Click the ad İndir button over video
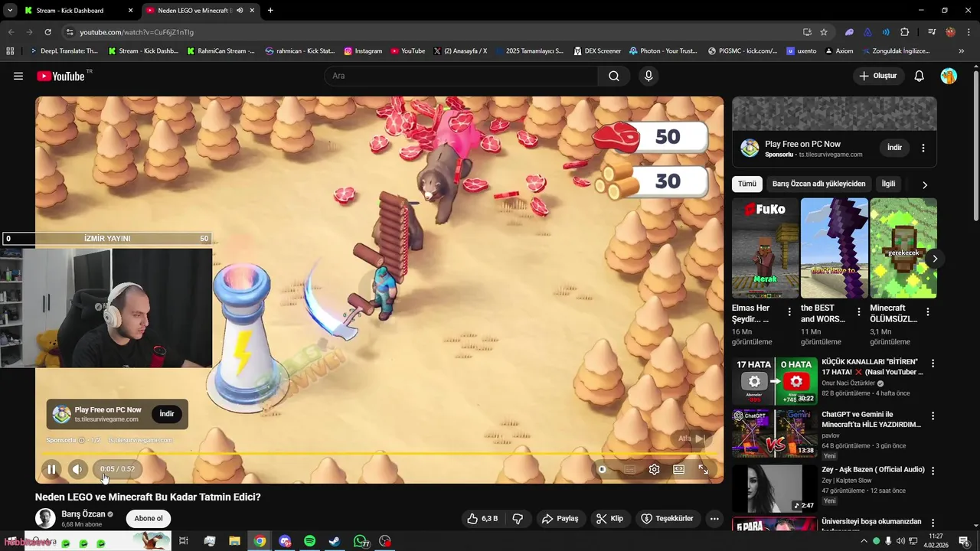This screenshot has height=551, width=980. (167, 413)
